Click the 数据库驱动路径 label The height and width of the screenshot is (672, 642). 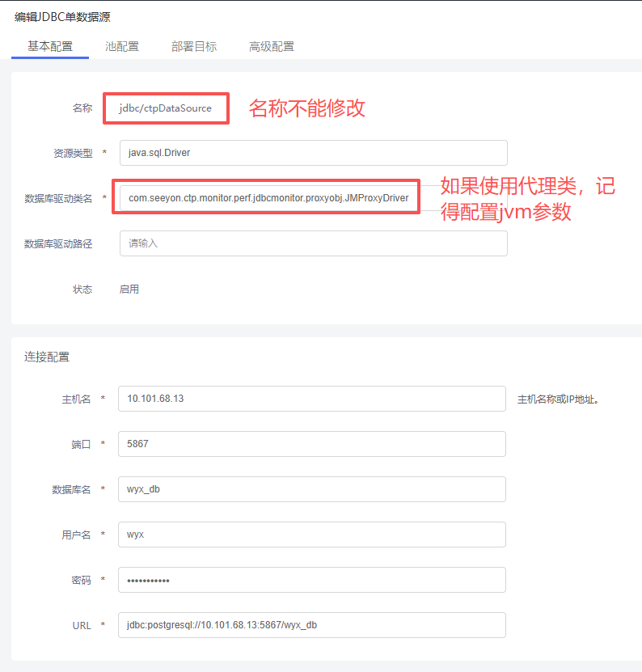(x=58, y=244)
